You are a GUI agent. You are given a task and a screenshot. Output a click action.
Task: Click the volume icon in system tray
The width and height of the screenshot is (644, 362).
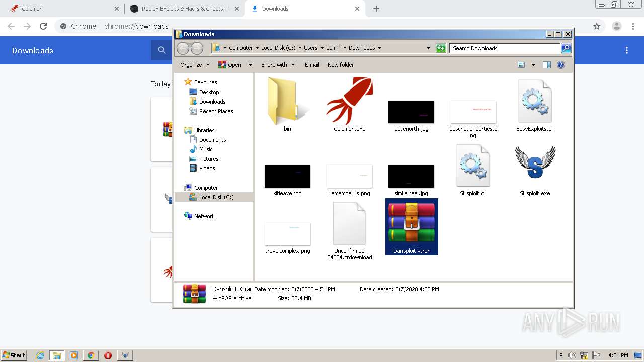572,355
